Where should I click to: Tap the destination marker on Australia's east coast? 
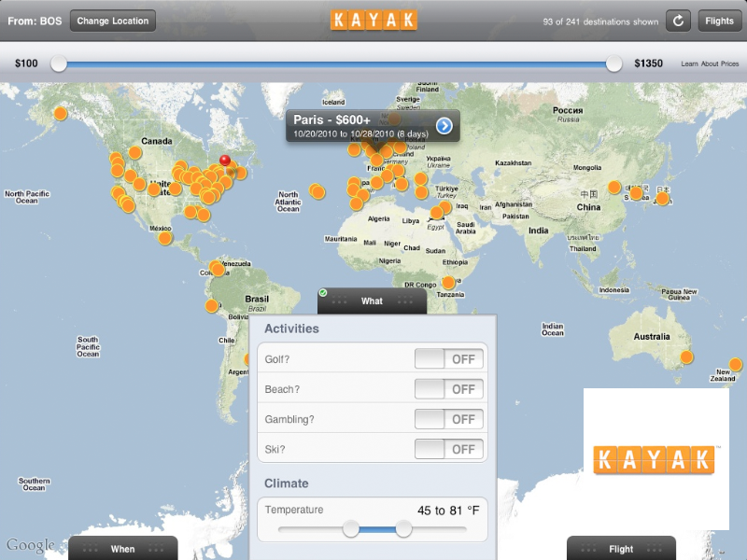point(686,357)
